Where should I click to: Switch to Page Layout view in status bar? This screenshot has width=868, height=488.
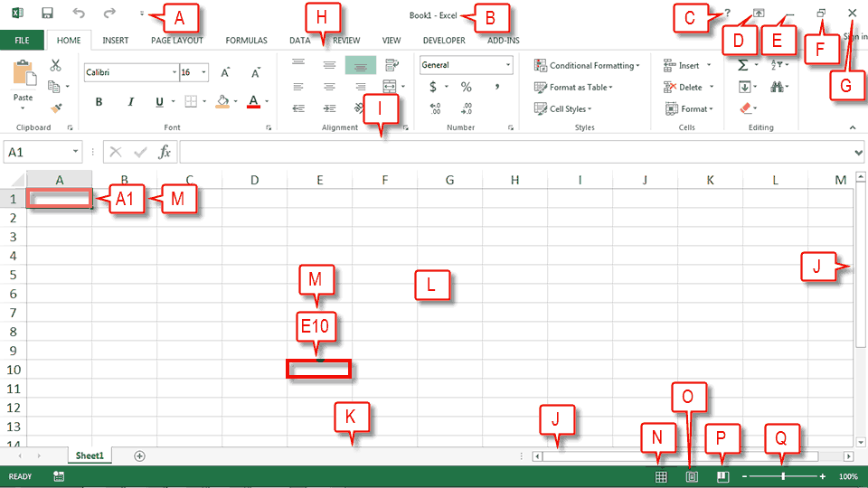692,476
